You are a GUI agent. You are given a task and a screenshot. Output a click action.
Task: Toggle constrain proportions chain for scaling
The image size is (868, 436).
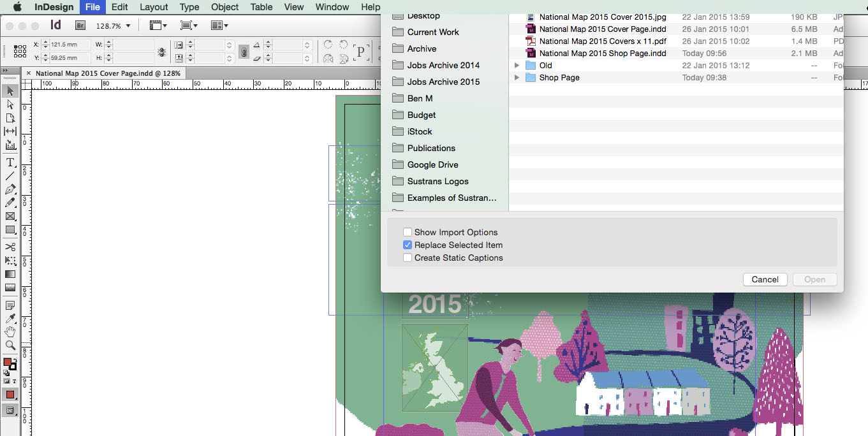point(244,52)
